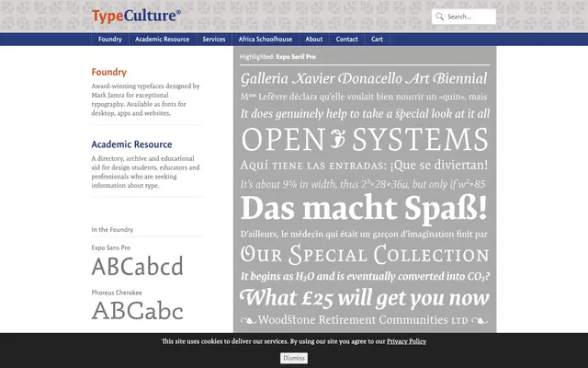This screenshot has width=588, height=368.
Task: Click the OPEN SYSTEMS specimen text
Action: [365, 139]
